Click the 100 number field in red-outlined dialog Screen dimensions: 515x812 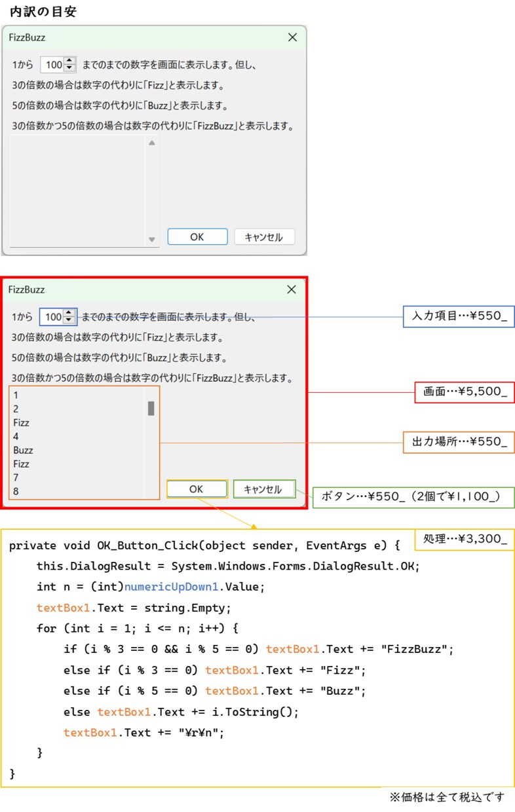tap(52, 317)
